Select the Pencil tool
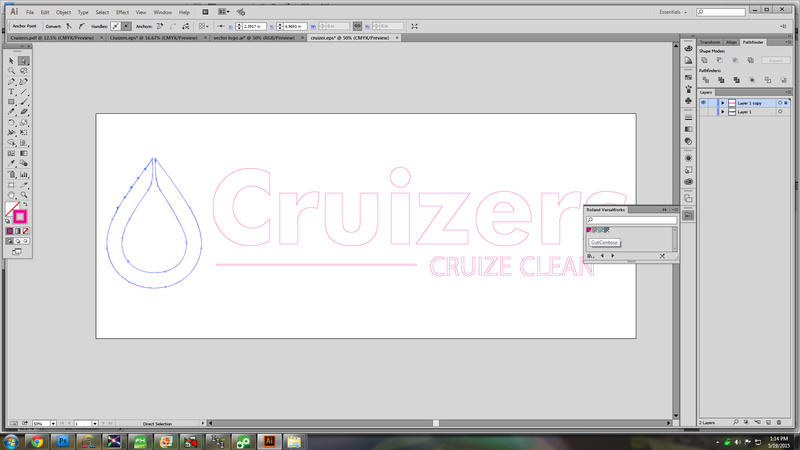The width and height of the screenshot is (800, 450). coord(11,112)
